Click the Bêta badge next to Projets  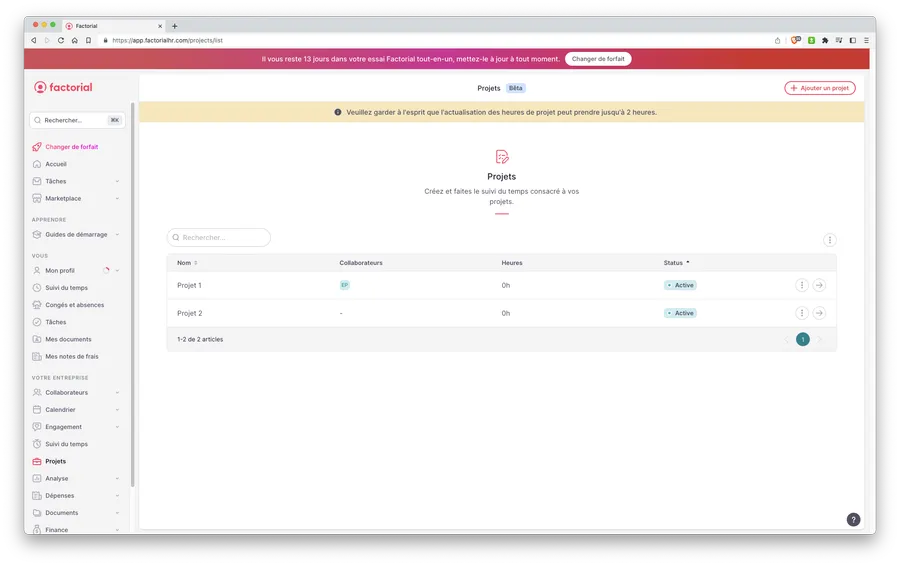tap(515, 88)
